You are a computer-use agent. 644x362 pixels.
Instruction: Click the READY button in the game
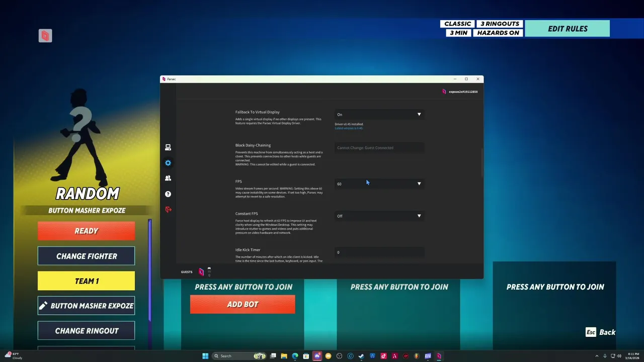pyautogui.click(x=86, y=231)
